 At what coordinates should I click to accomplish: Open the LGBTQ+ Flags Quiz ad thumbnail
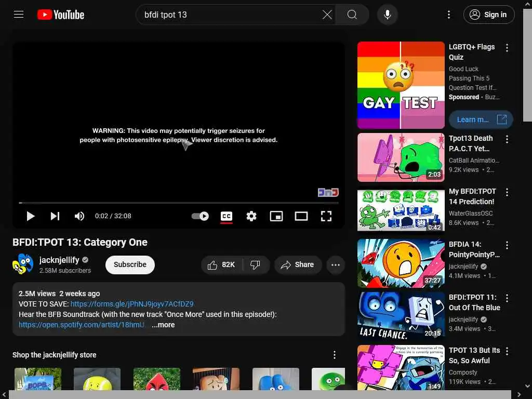point(401,85)
